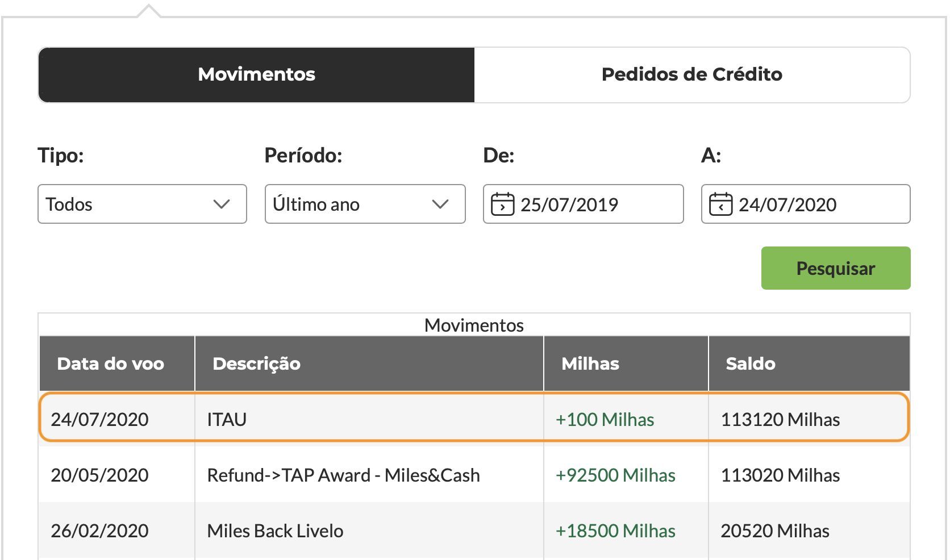The height and width of the screenshot is (560, 950).
Task: Click the calendar icon in De field
Action: click(502, 204)
